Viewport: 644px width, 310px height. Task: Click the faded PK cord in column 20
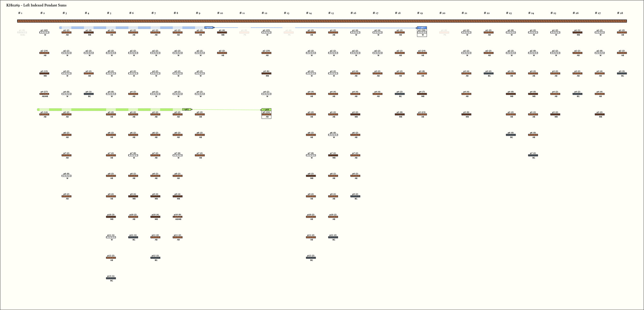click(x=444, y=32)
